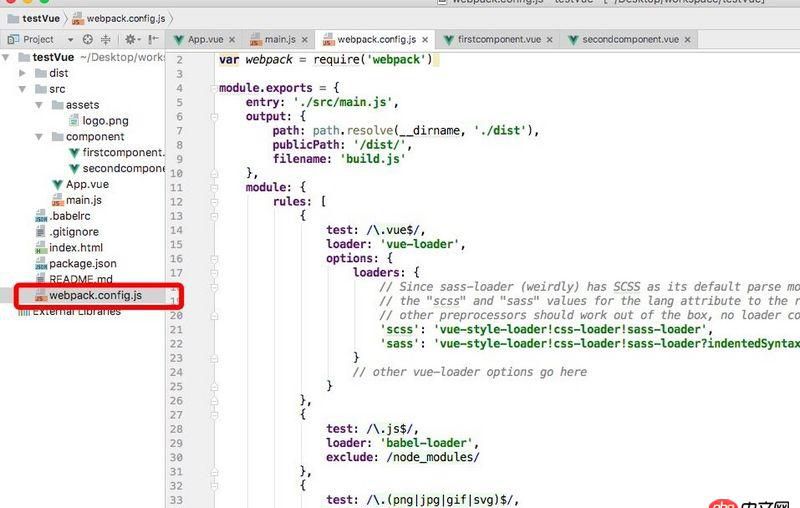Open package.json from the project tree
Screen dimensions: 800x508
pyautogui.click(x=83, y=264)
